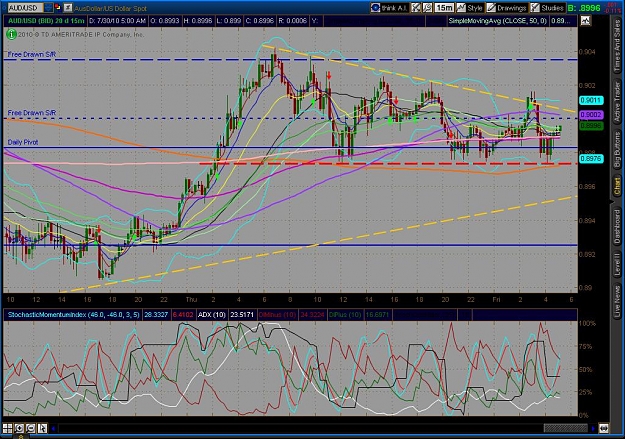
Task: Click the high price H: 0.8996 readout
Action: pos(198,21)
